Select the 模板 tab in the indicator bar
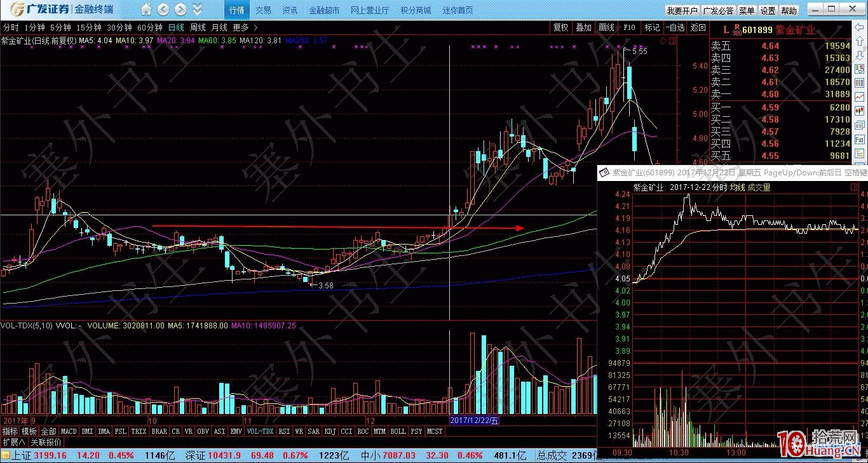 pos(29,431)
